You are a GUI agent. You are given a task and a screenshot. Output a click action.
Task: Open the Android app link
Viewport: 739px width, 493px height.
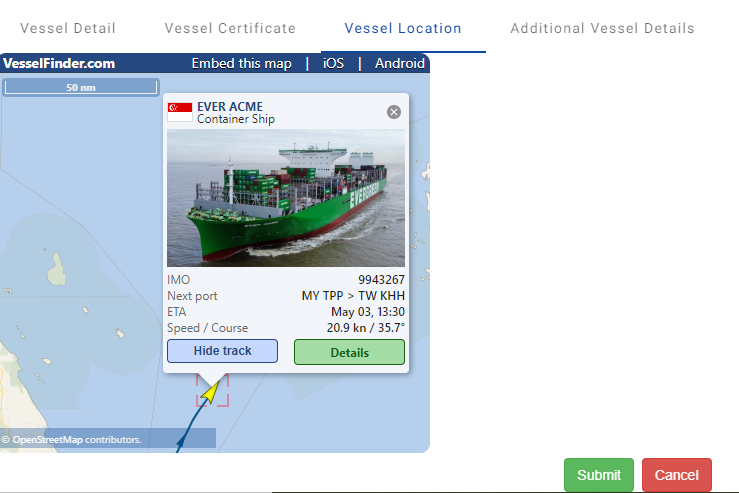400,63
